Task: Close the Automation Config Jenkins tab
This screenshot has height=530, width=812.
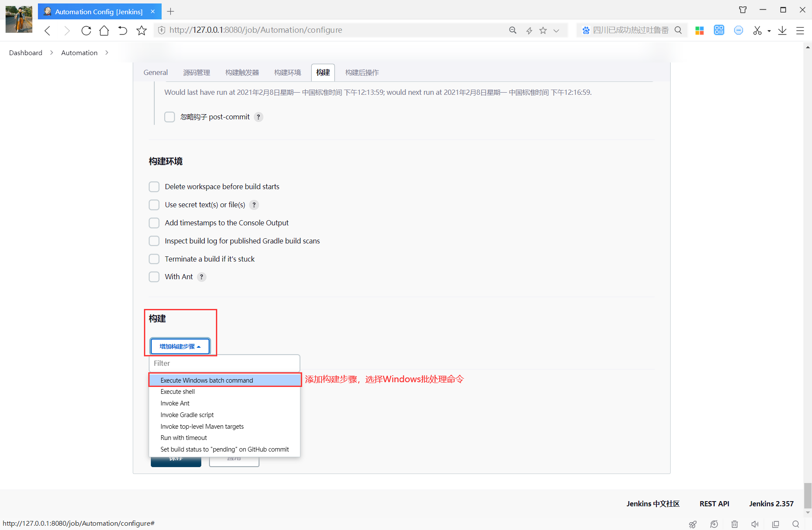Action: [x=153, y=11]
